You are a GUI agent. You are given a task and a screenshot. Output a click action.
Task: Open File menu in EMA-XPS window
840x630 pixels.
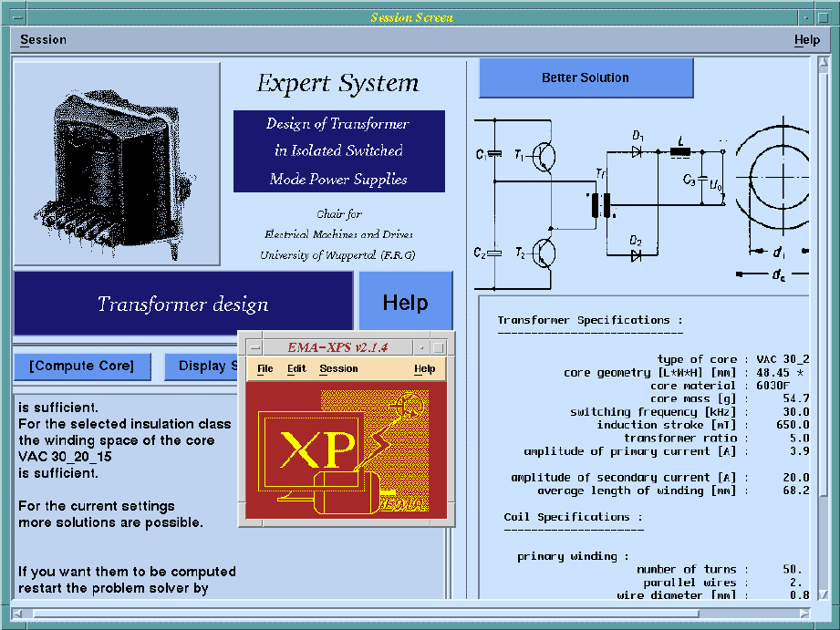264,369
